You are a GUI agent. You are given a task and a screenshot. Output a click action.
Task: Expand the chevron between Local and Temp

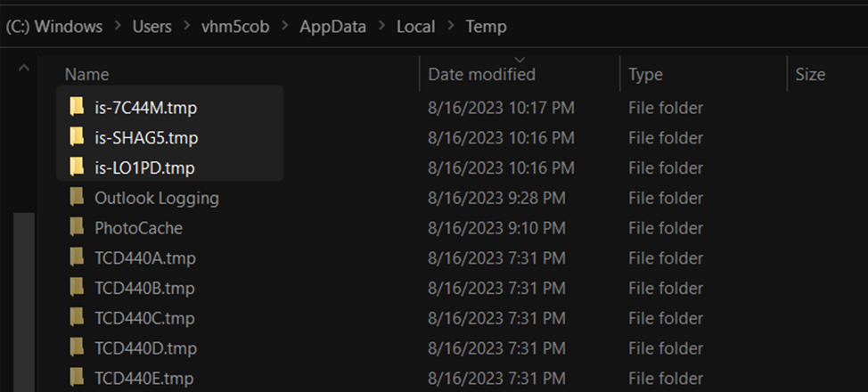point(451,27)
